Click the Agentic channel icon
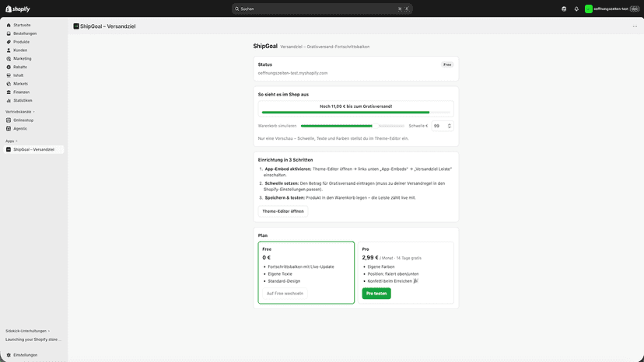The height and width of the screenshot is (362, 644). pyautogui.click(x=9, y=128)
